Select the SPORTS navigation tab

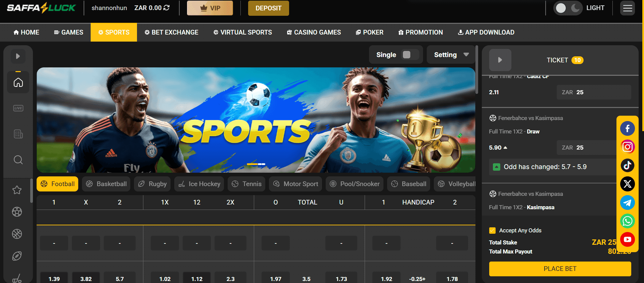coord(114,32)
